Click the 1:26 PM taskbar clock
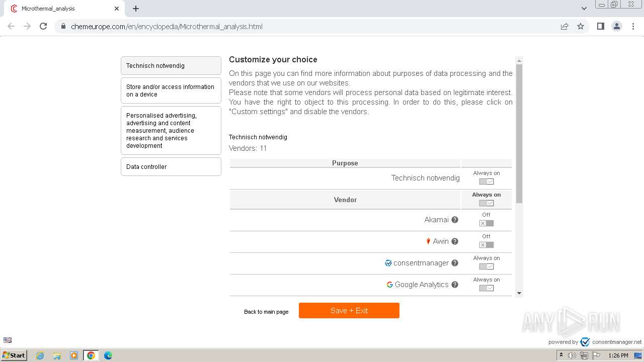The height and width of the screenshot is (362, 644). (618, 355)
